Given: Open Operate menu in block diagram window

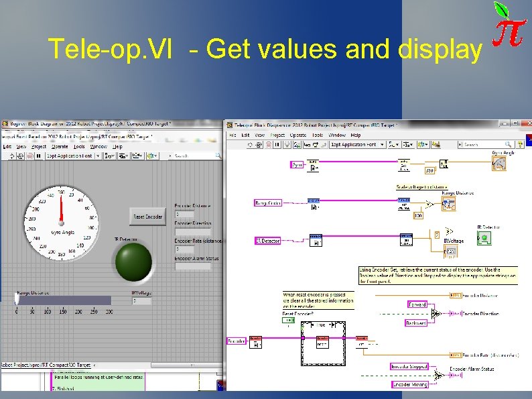Looking at the screenshot, I should [x=298, y=135].
